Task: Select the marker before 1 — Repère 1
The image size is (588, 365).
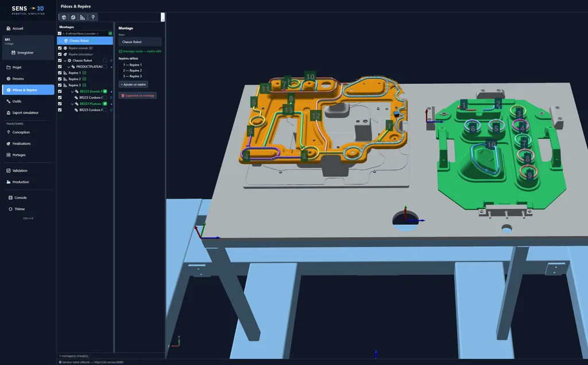Action: (x=121, y=65)
